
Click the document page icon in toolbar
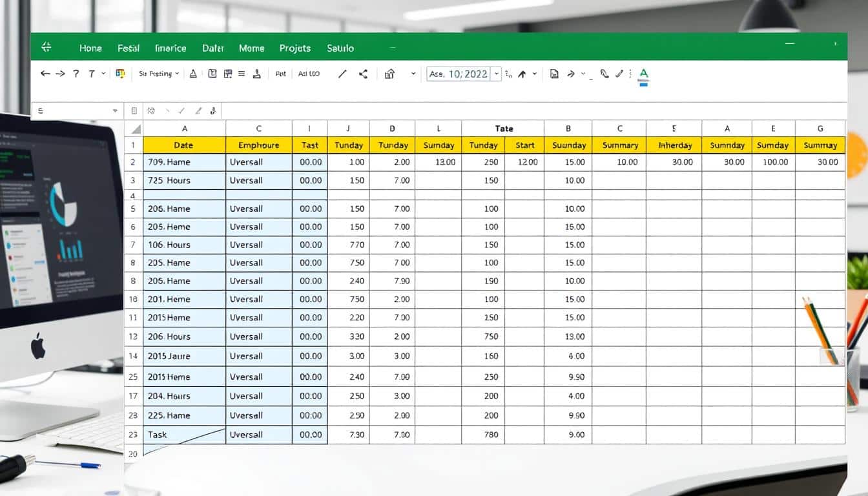point(554,74)
